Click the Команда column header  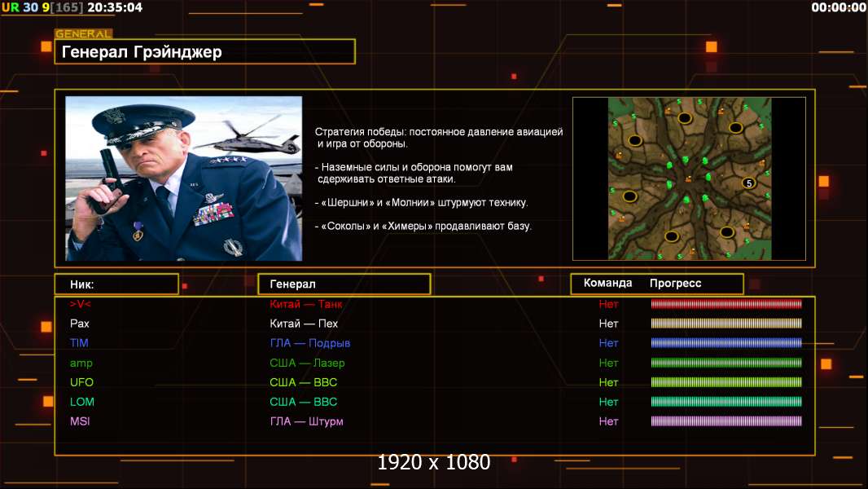(x=607, y=283)
